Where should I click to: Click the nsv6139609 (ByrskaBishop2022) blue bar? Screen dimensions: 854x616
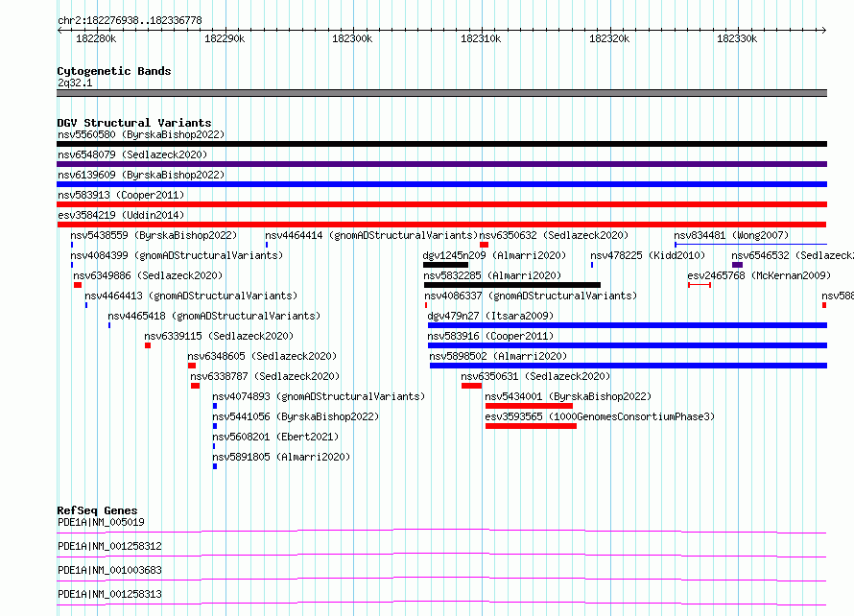pyautogui.click(x=441, y=184)
